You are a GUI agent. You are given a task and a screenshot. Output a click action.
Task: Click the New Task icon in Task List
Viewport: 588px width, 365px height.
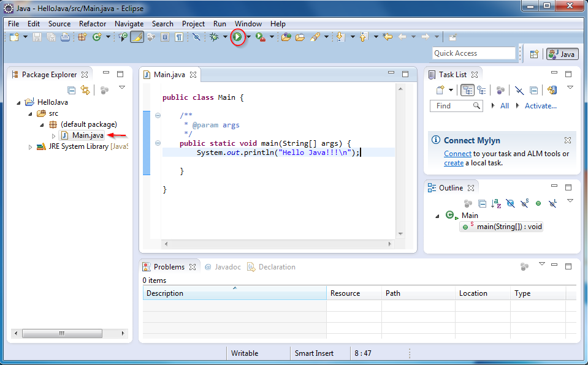coord(440,90)
